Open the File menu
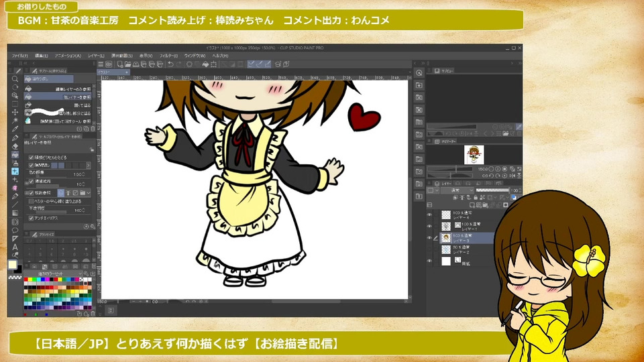Image resolution: width=644 pixels, height=362 pixels. (19, 56)
